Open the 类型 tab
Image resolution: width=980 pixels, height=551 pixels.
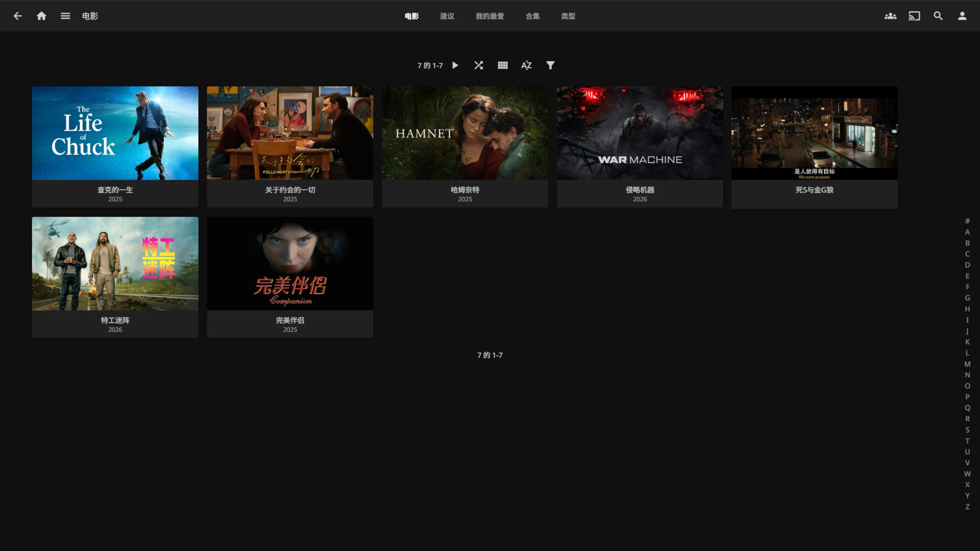(568, 16)
